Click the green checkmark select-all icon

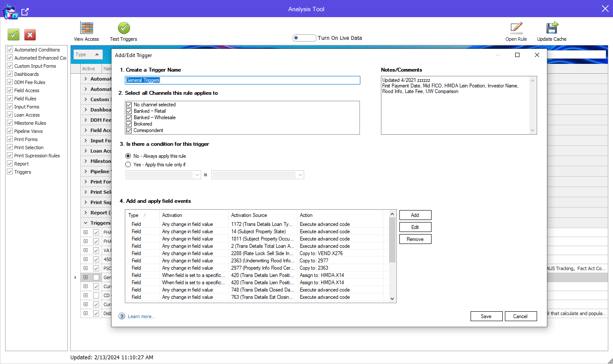click(14, 35)
